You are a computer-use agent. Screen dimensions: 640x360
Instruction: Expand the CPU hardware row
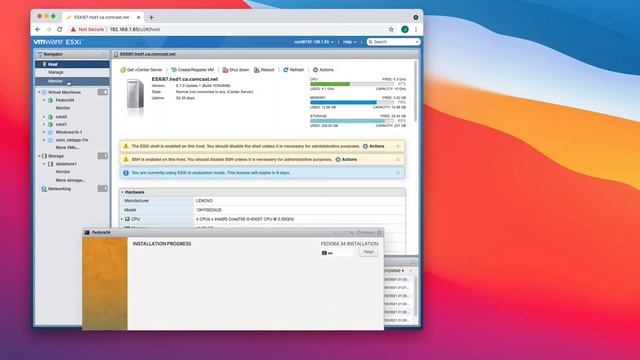click(x=122, y=219)
